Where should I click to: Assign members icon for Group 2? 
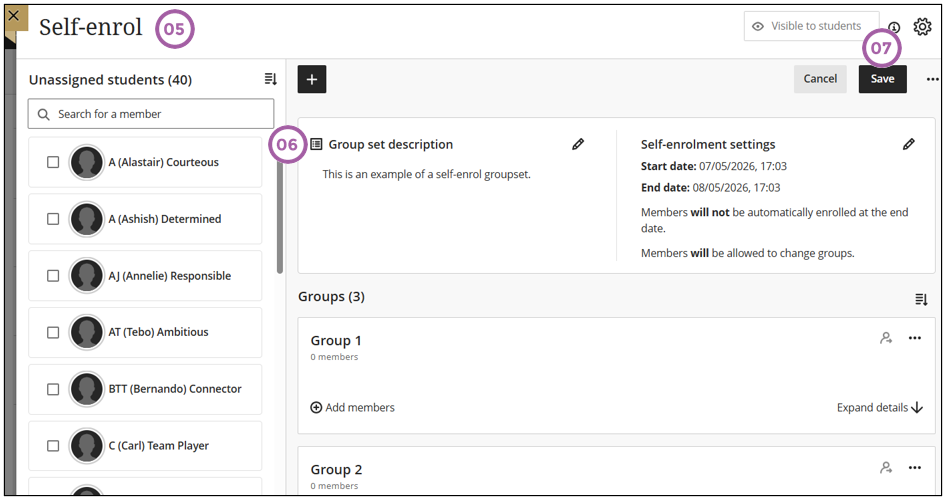coord(886,467)
